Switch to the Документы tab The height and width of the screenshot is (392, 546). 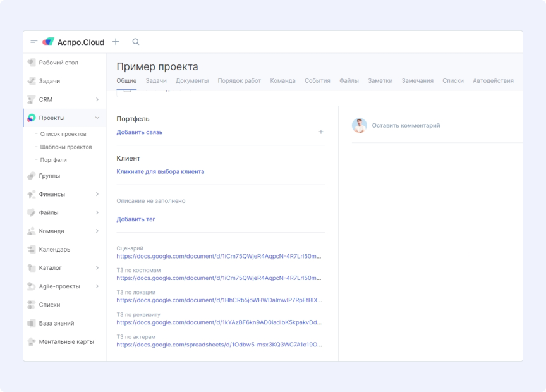[192, 81]
